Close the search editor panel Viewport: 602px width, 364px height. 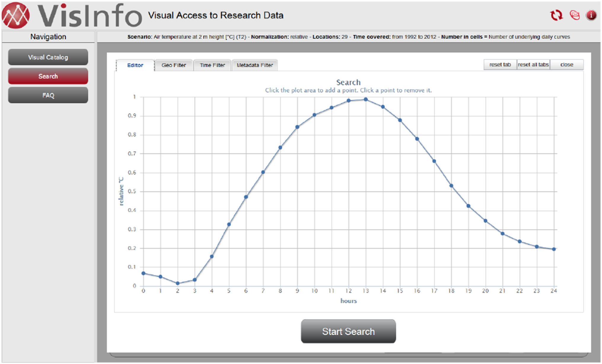click(566, 65)
